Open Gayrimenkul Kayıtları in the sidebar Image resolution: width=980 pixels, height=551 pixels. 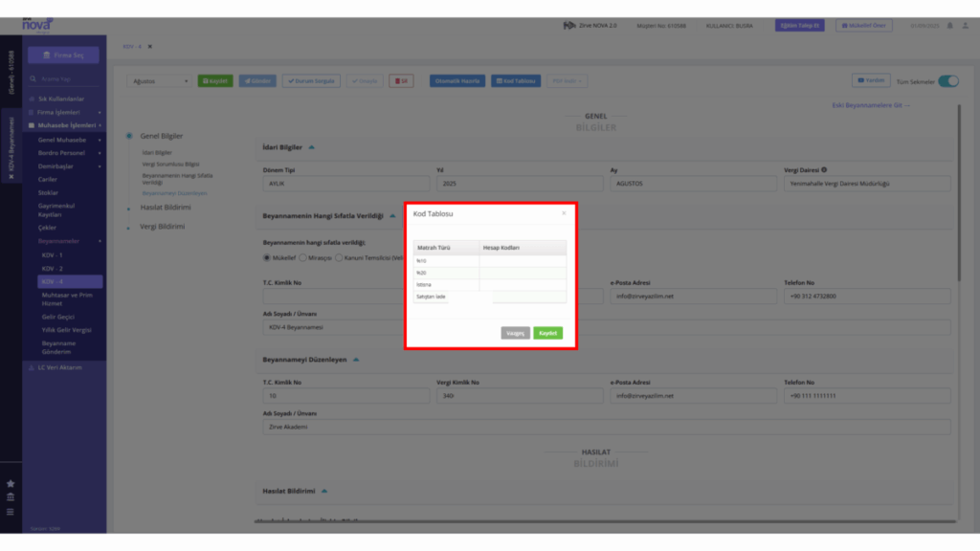[56, 209]
